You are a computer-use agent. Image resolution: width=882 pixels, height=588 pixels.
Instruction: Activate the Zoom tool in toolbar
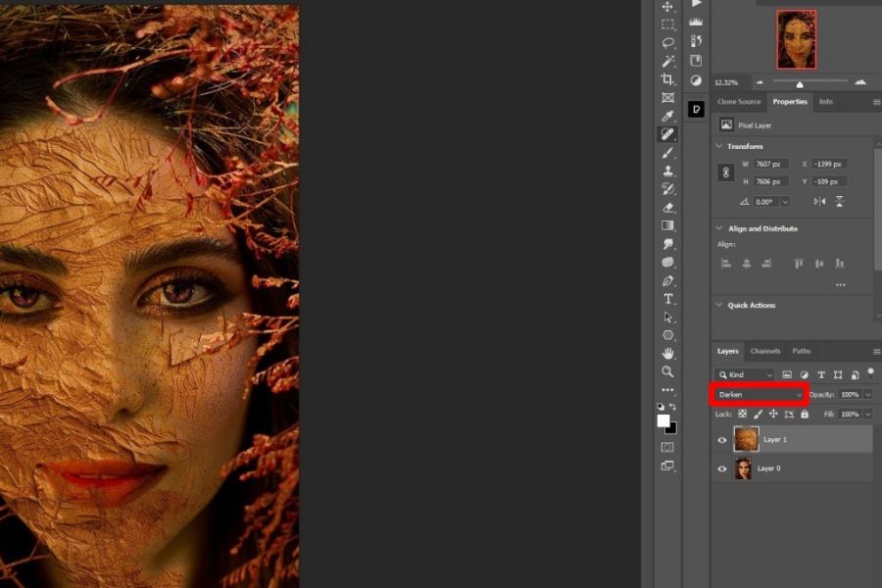(x=668, y=372)
